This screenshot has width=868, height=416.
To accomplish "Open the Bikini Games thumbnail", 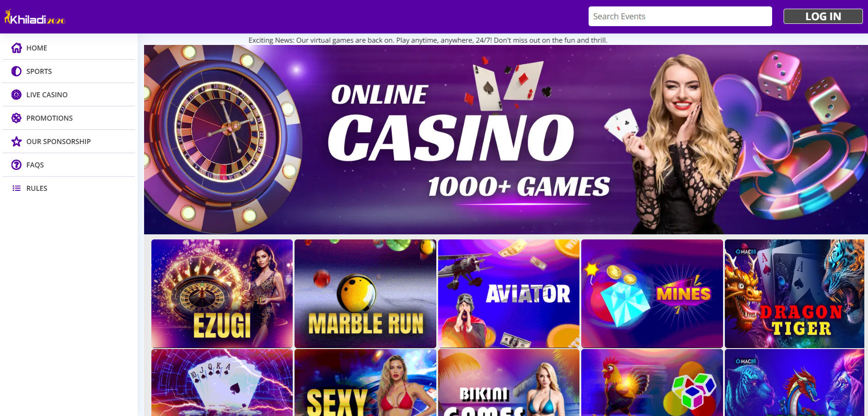I will coord(509,383).
